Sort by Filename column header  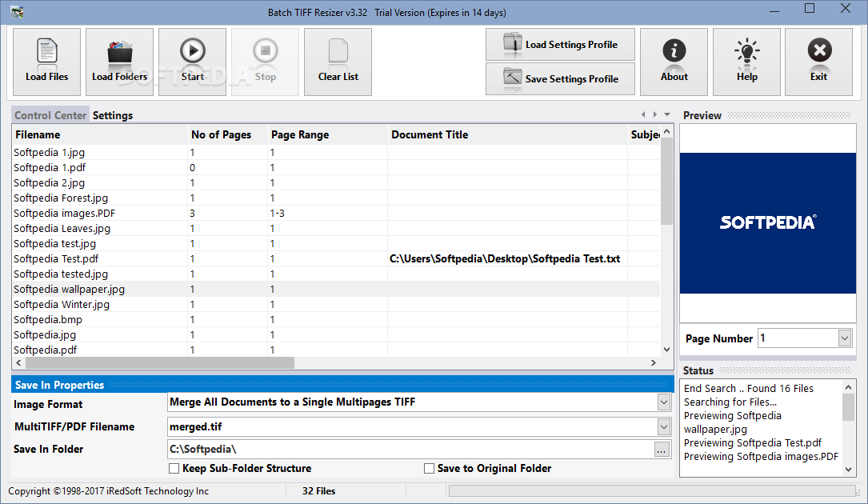point(100,134)
